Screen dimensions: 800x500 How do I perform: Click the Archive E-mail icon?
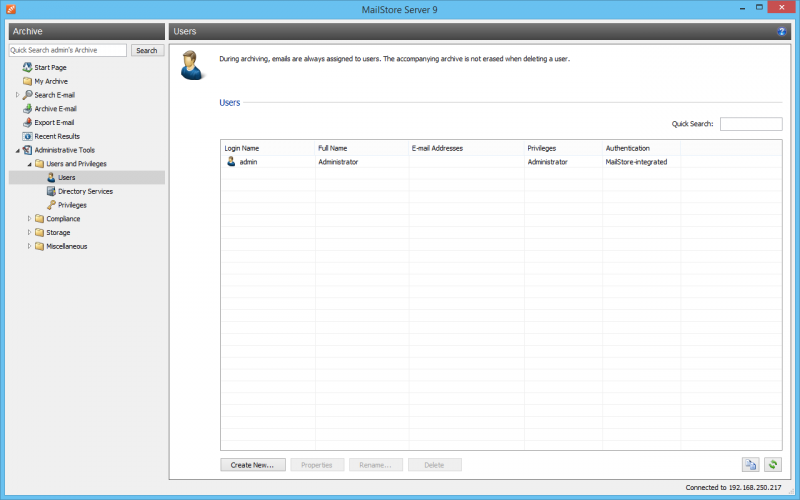pyautogui.click(x=28, y=108)
